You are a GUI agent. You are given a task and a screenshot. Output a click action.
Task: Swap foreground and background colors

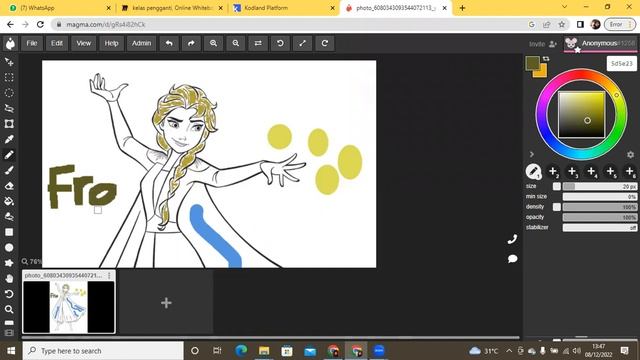click(546, 59)
